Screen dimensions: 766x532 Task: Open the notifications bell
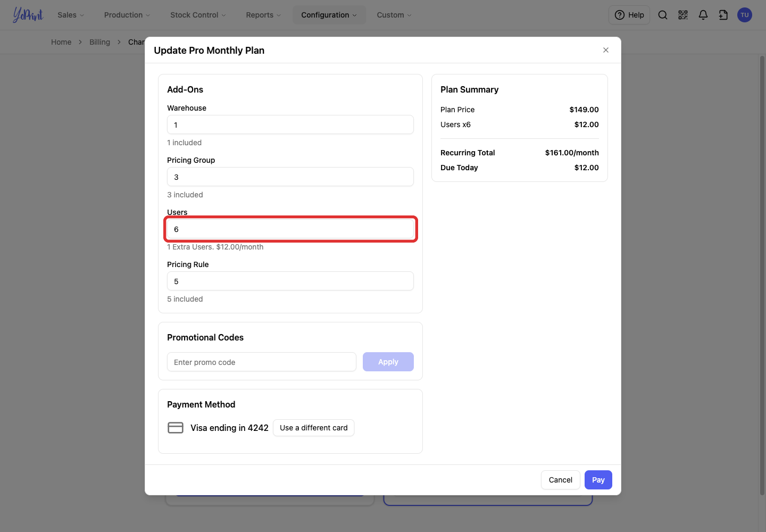tap(703, 15)
